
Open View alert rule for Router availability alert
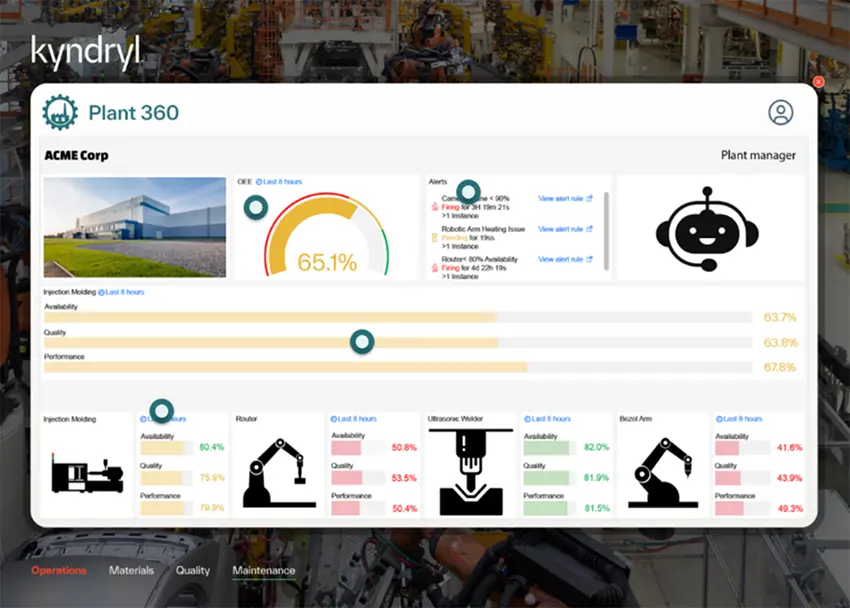click(x=565, y=259)
